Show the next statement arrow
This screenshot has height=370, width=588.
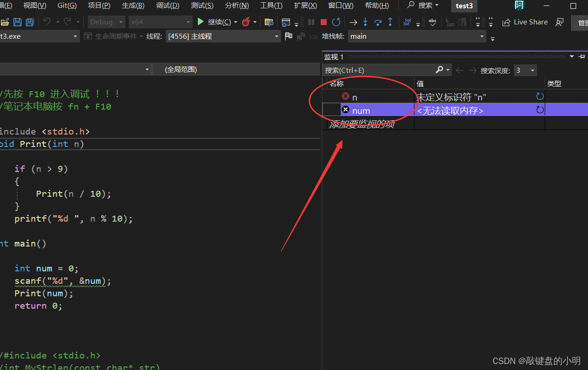353,22
